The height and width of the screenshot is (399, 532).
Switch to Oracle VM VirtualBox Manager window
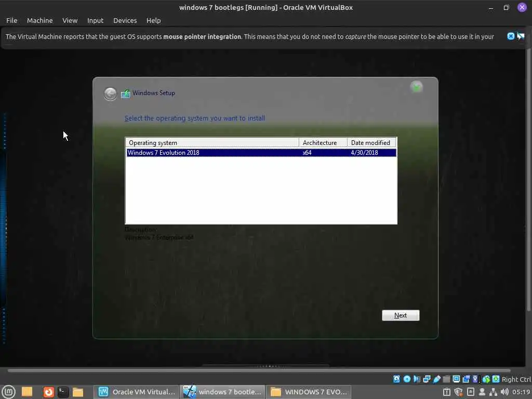tap(137, 392)
